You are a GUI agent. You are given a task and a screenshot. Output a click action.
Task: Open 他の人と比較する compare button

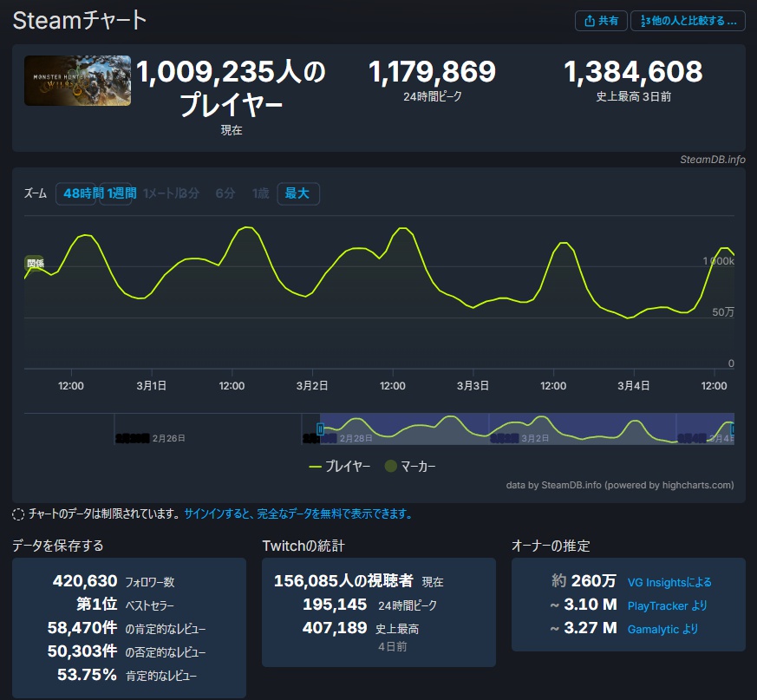pos(688,21)
